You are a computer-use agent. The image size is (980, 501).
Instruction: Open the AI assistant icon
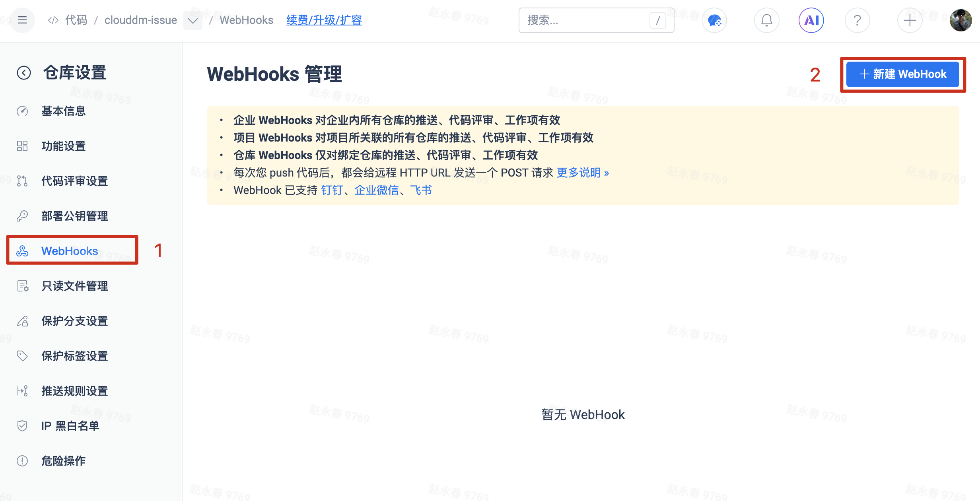pos(811,20)
